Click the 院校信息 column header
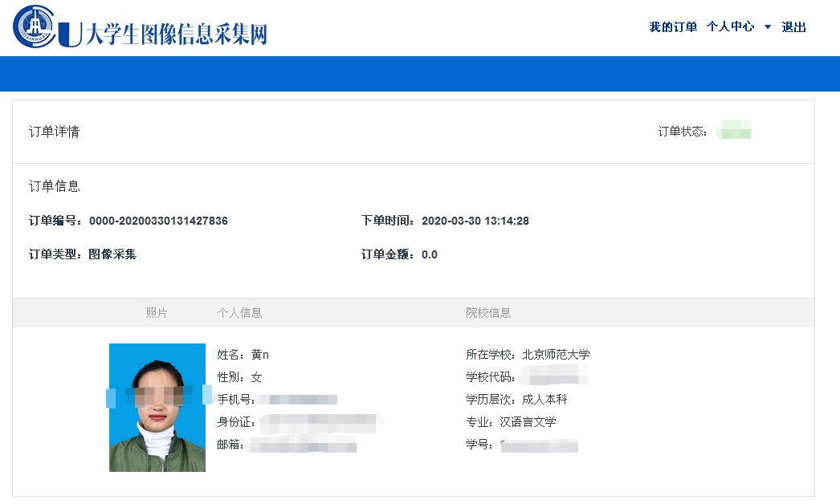 point(488,313)
